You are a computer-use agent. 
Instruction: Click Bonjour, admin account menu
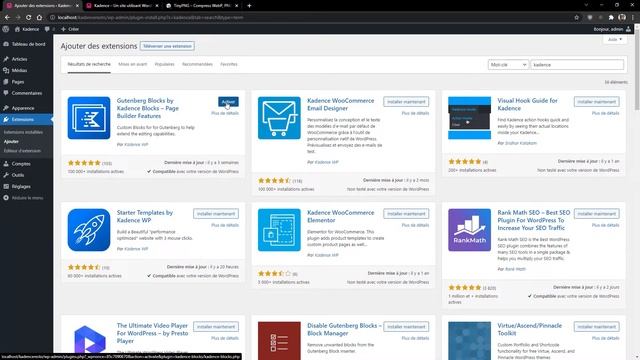612,29
